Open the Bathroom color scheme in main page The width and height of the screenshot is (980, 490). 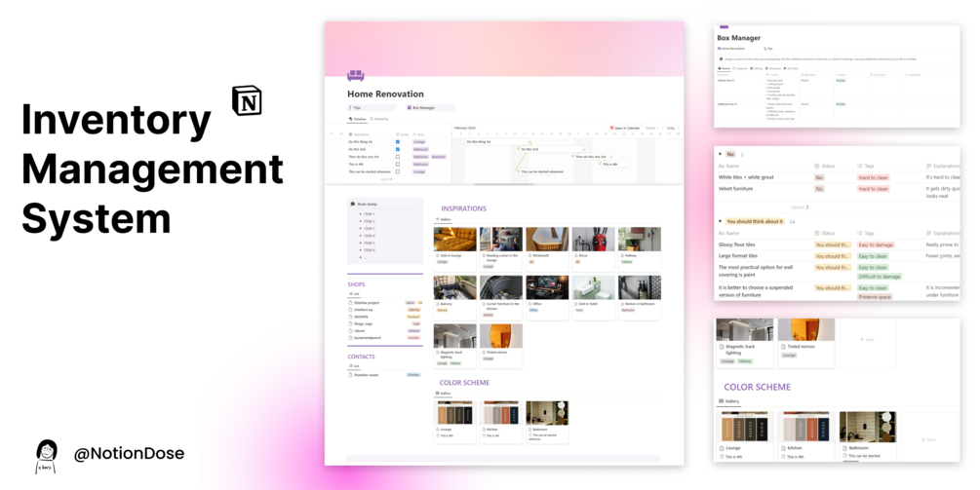547,413
